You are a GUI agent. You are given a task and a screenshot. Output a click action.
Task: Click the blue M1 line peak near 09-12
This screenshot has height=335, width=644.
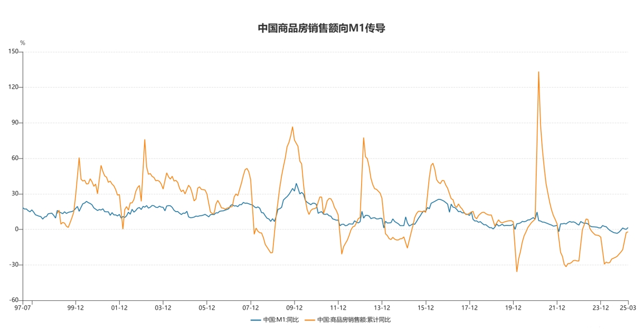click(296, 184)
